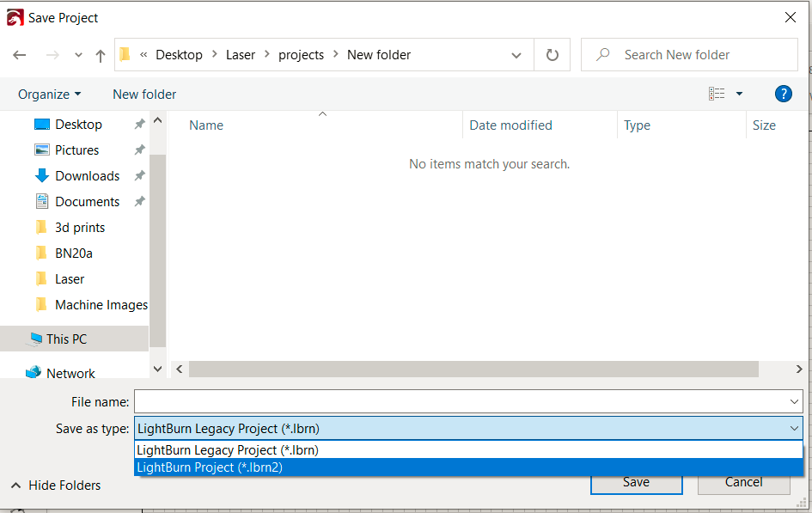Viewport: 812px width, 513px height.
Task: Open the view options dropdown arrow
Action: (740, 94)
